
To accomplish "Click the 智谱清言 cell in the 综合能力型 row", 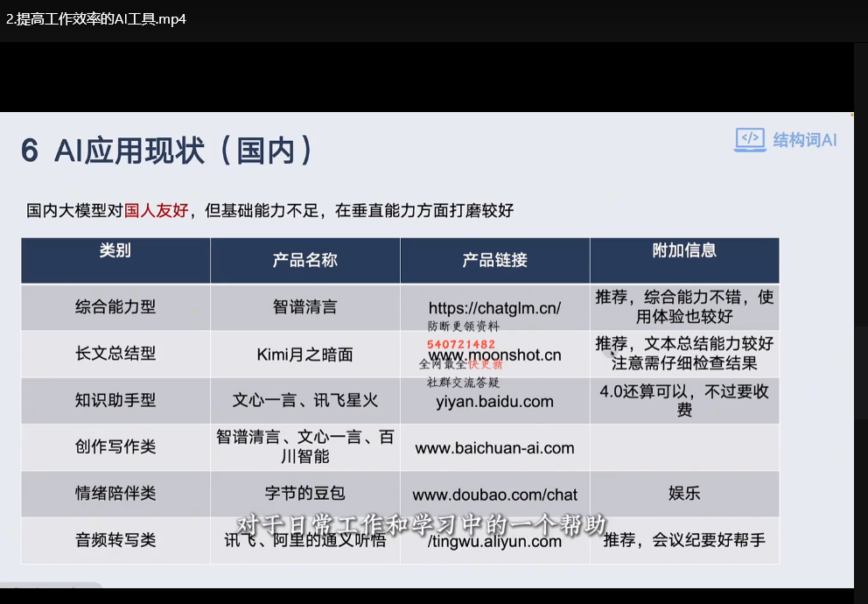I will tap(305, 306).
